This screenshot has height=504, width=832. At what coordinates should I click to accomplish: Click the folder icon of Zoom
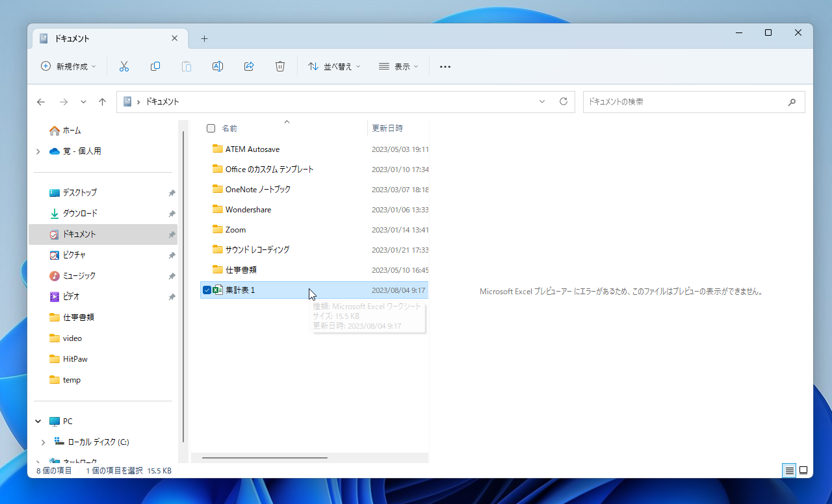(218, 229)
